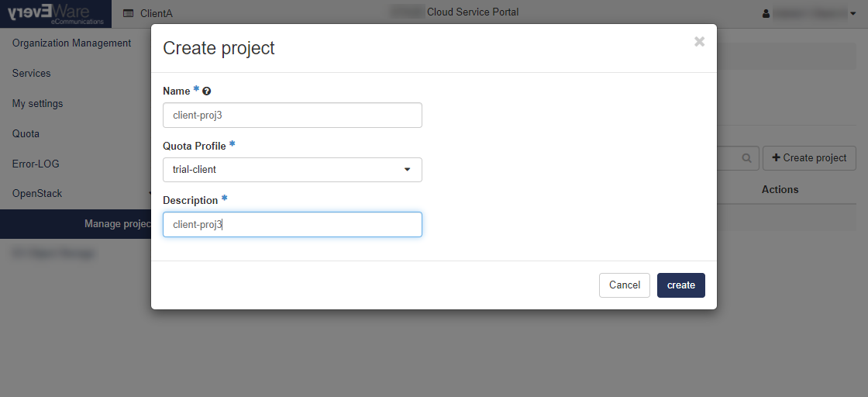
Task: Click the user profile icon in header
Action: click(x=766, y=13)
